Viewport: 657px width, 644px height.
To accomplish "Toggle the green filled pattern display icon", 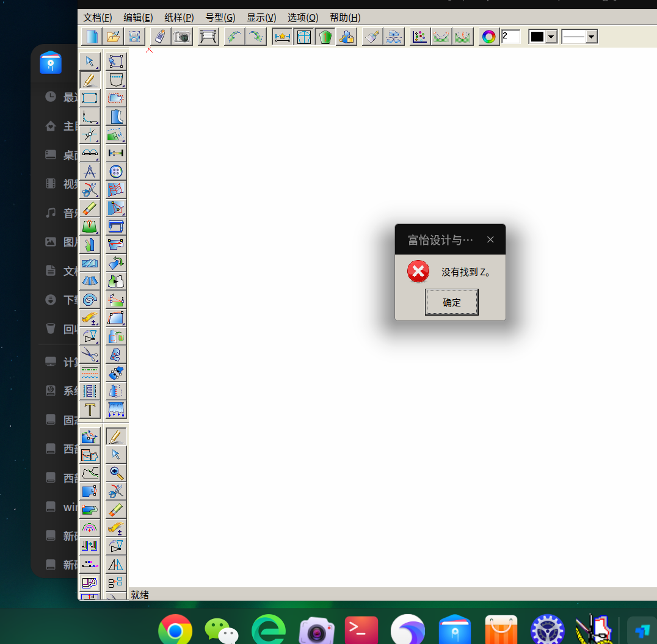I will (x=325, y=37).
